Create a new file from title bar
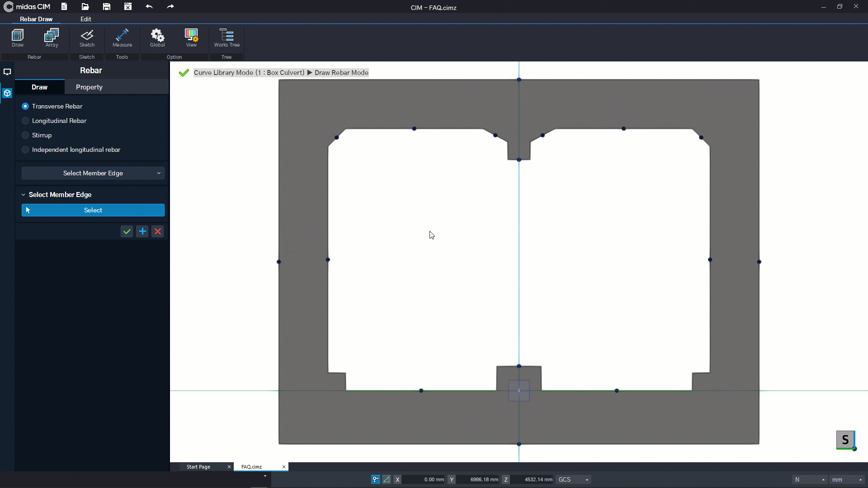This screenshot has width=868, height=488. 64,7
